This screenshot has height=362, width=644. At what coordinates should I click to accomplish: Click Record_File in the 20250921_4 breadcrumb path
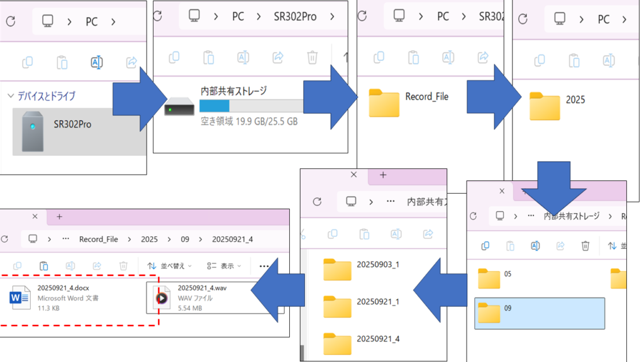coord(98,239)
